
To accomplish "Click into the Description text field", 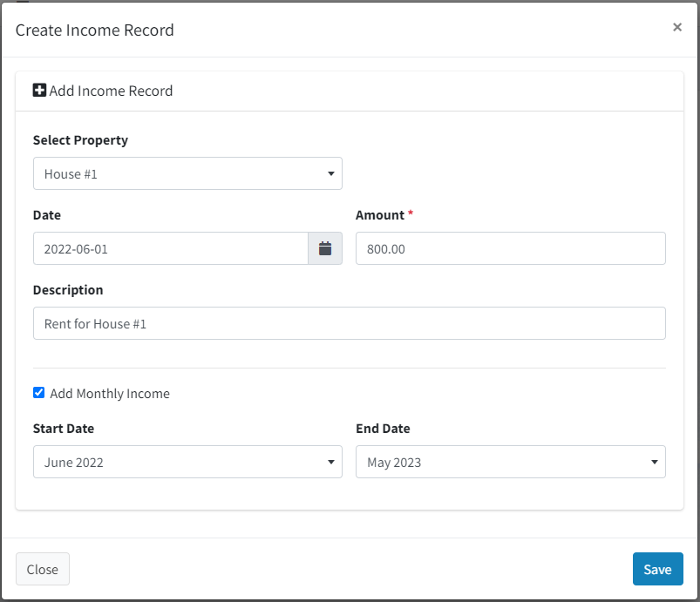I will pos(349,323).
